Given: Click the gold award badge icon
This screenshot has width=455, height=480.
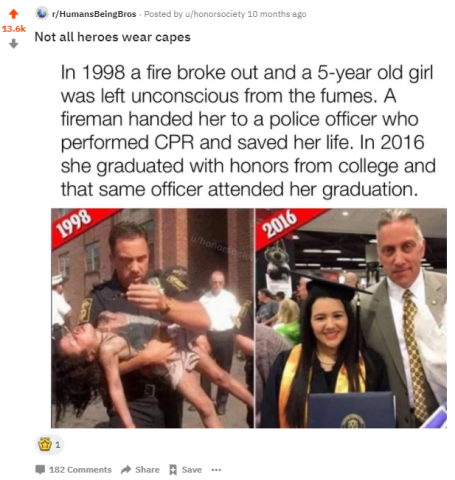Looking at the screenshot, I should point(44,444).
